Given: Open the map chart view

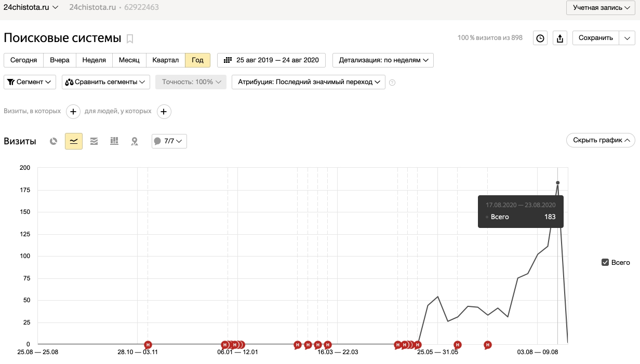Looking at the screenshot, I should pos(135,141).
